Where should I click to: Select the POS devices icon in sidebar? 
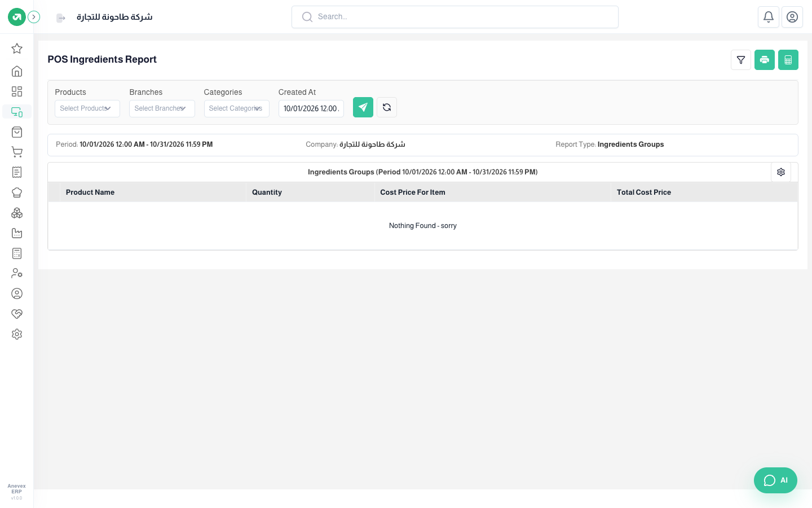(x=17, y=112)
